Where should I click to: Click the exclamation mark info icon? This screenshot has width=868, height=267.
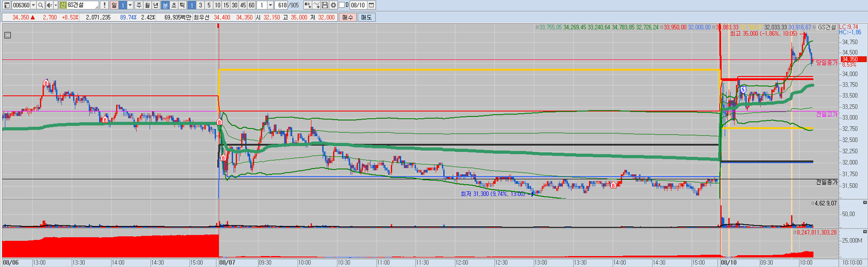tap(104, 5)
